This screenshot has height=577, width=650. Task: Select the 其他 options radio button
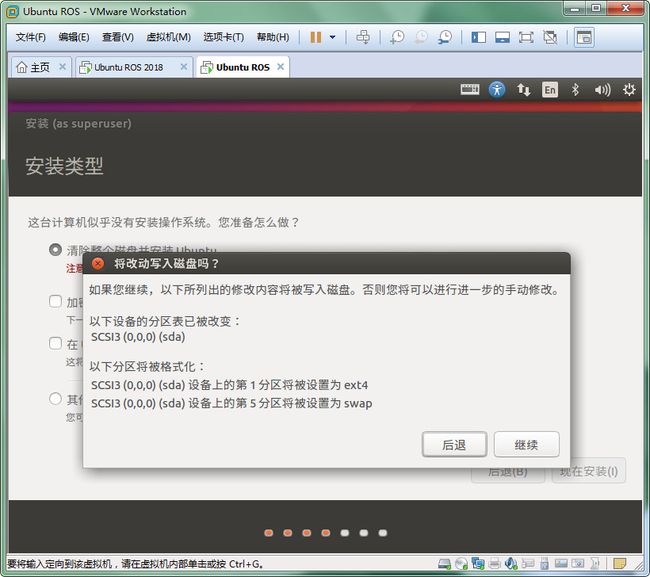tap(55, 399)
